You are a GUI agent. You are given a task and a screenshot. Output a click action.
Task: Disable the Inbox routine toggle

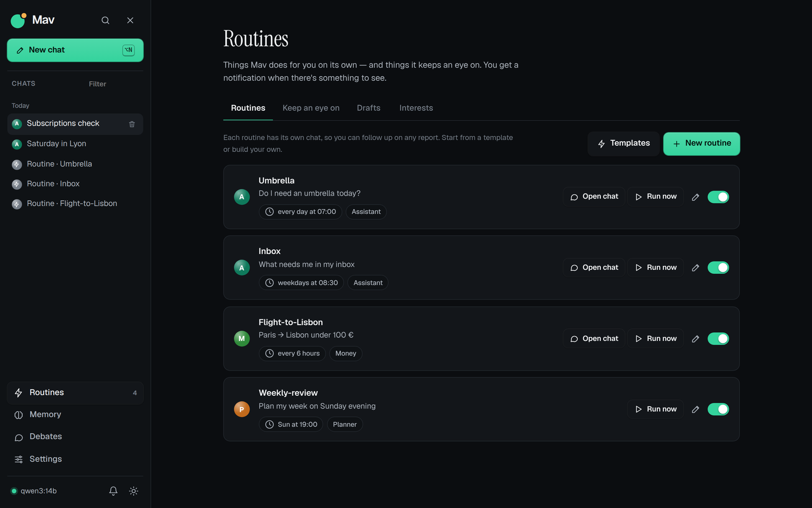point(718,268)
